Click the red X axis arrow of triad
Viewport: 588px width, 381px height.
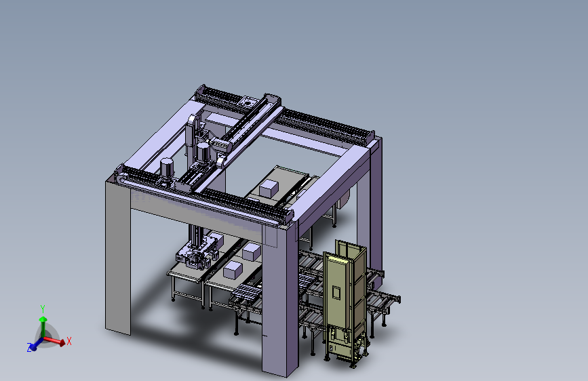[x=55, y=340]
